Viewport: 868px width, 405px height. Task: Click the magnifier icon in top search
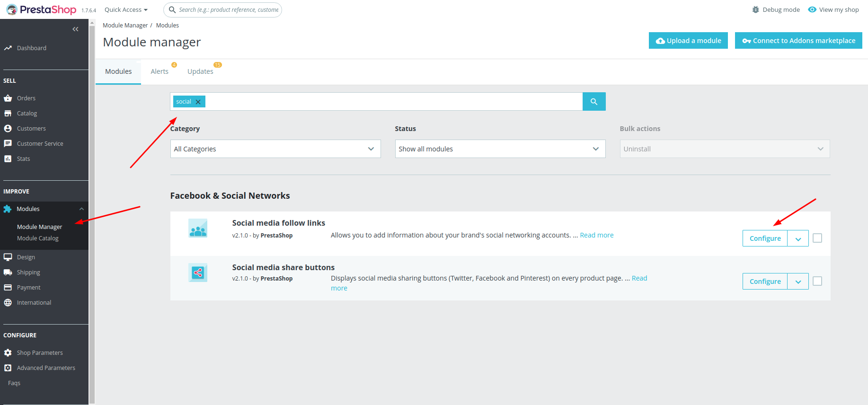click(x=172, y=9)
